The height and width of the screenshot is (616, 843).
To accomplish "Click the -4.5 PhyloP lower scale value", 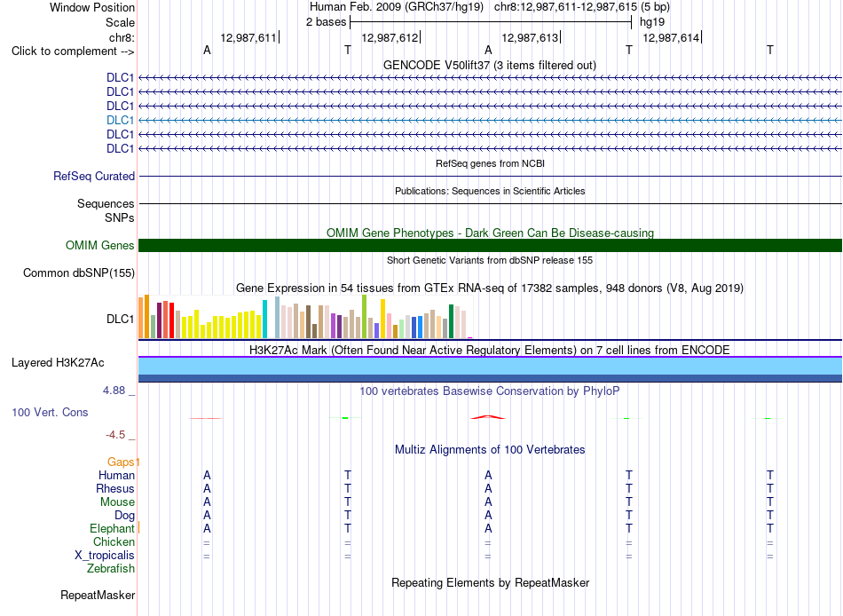I will point(115,434).
